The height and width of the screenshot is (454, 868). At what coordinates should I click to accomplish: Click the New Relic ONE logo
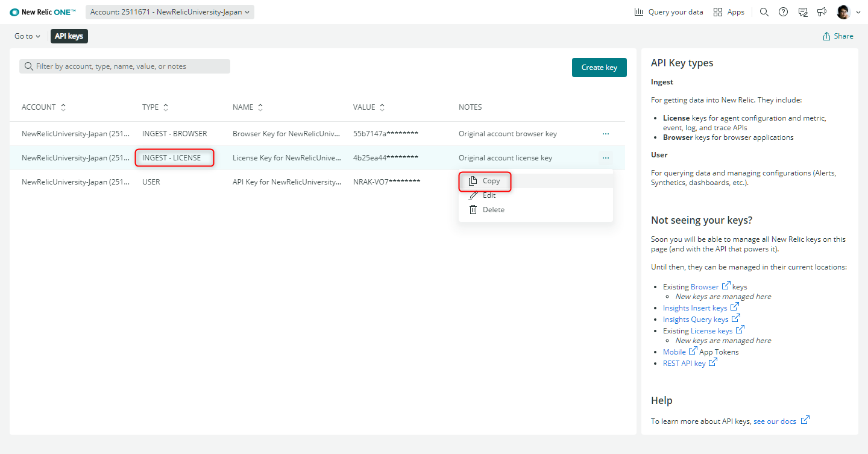[43, 12]
